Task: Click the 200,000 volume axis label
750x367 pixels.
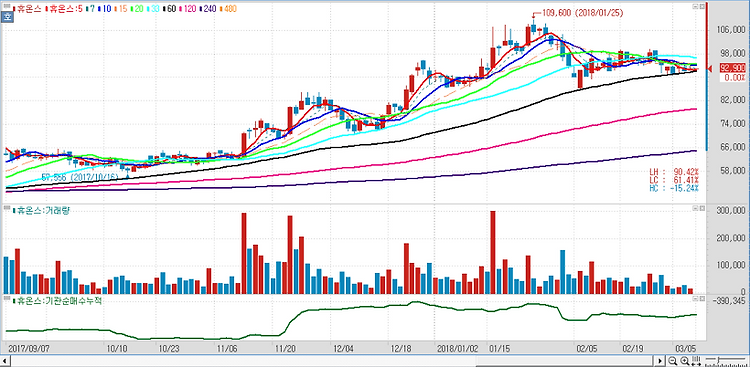Action: pyautogui.click(x=732, y=238)
